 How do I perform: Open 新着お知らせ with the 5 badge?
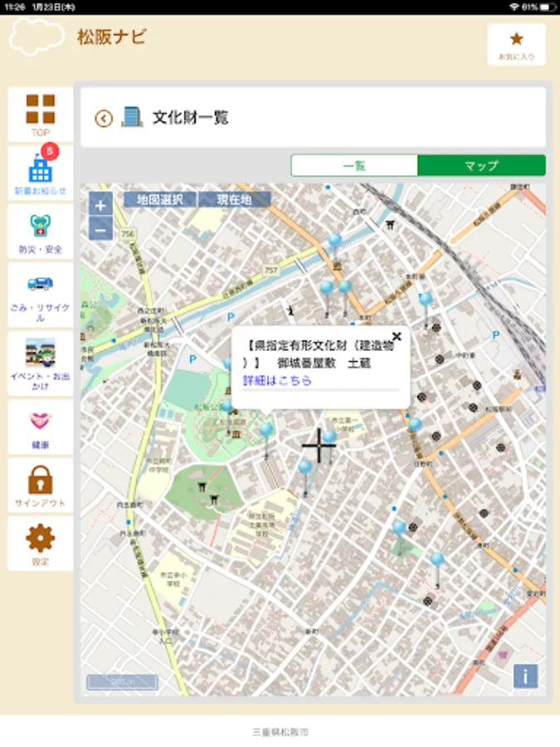click(41, 173)
